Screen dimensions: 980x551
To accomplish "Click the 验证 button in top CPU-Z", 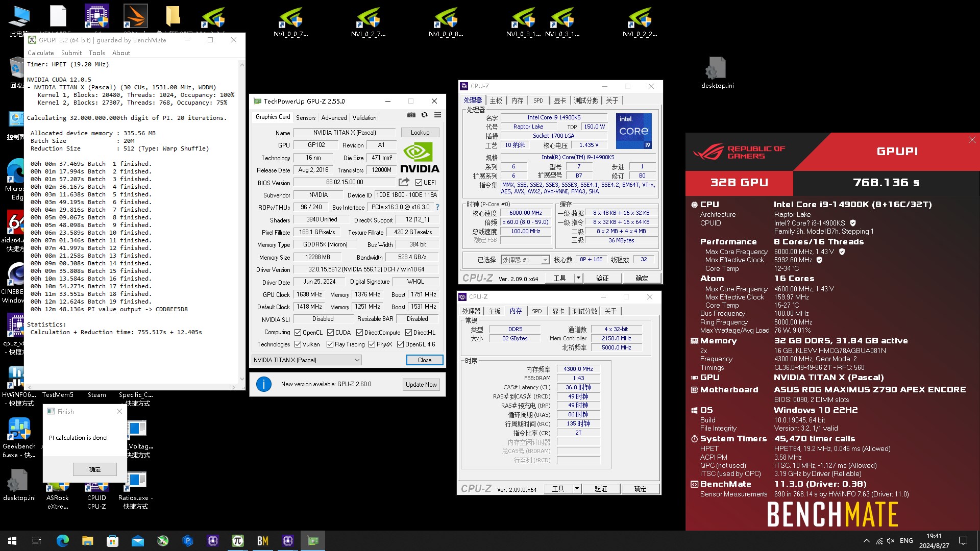I will (603, 278).
